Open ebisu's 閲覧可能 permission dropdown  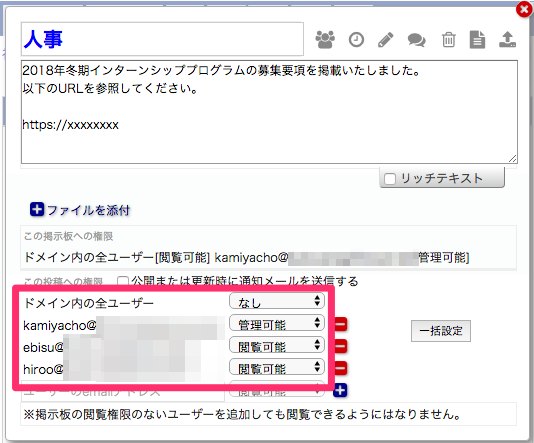pos(277,345)
